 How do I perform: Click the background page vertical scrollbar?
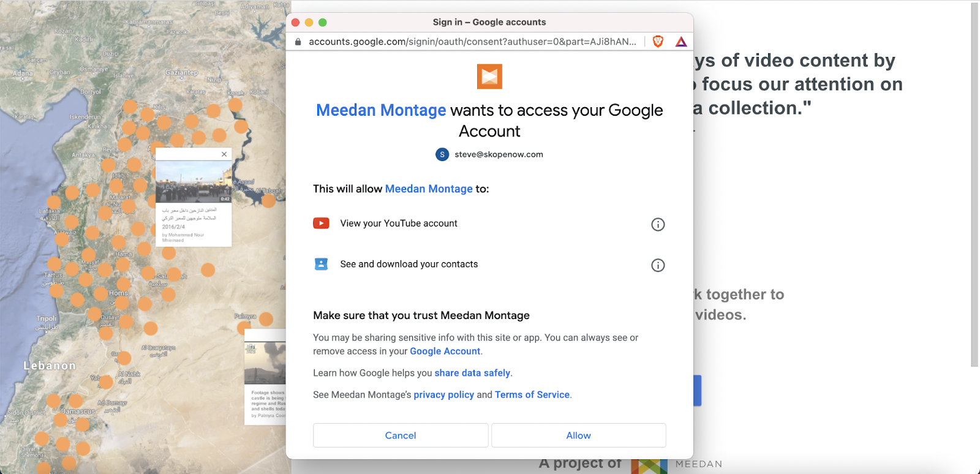tap(974, 184)
